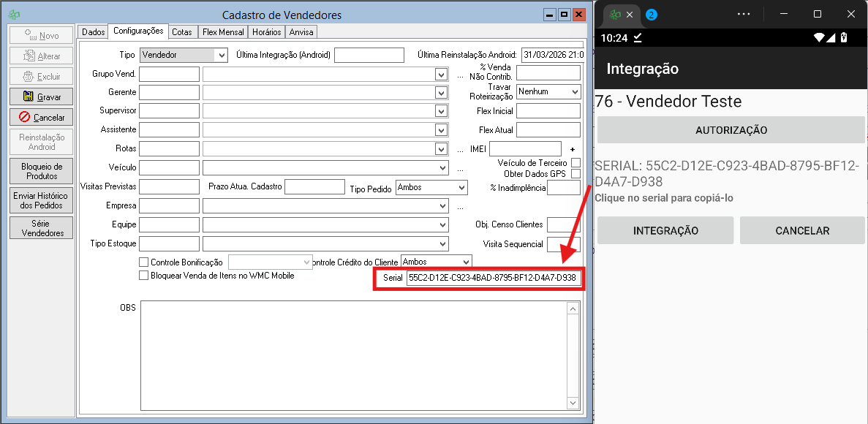Switch to the Cotas tab

point(182,32)
